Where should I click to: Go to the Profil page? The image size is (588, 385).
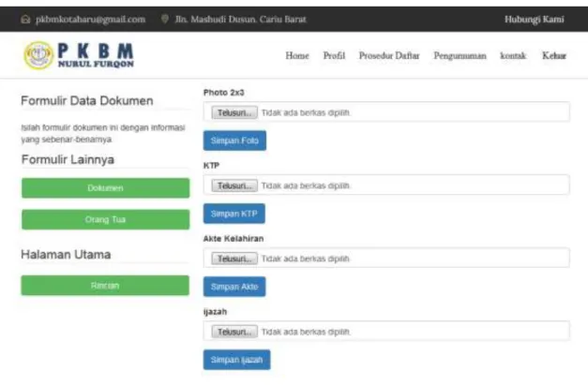(x=334, y=56)
